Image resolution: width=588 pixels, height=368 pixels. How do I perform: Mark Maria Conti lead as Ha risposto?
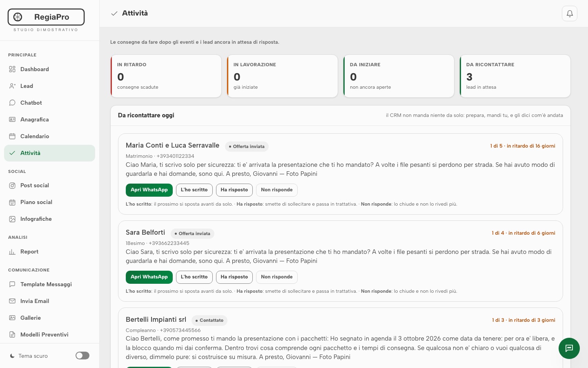[234, 190]
